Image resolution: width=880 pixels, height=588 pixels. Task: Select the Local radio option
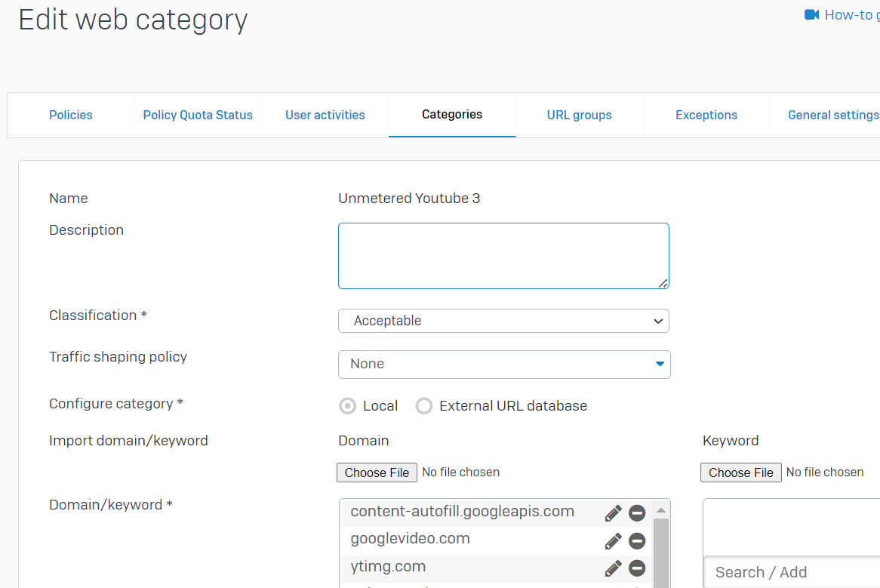pyautogui.click(x=347, y=405)
